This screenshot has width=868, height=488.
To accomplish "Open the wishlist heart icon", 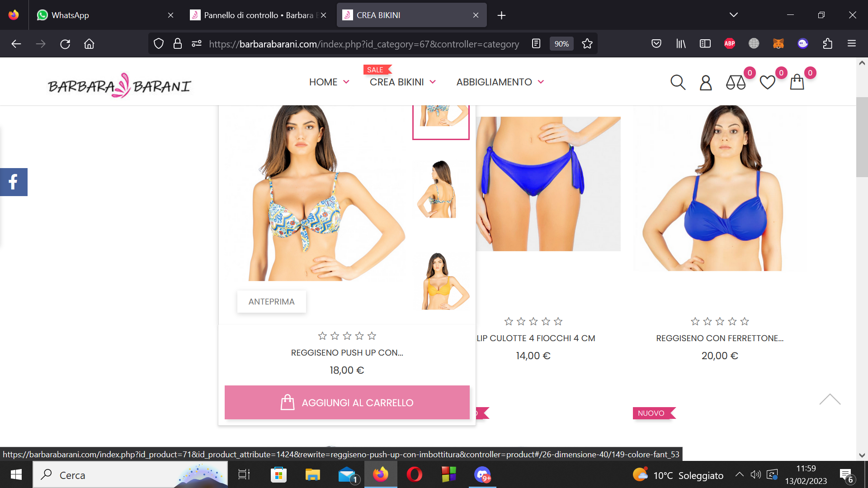I will pyautogui.click(x=767, y=83).
